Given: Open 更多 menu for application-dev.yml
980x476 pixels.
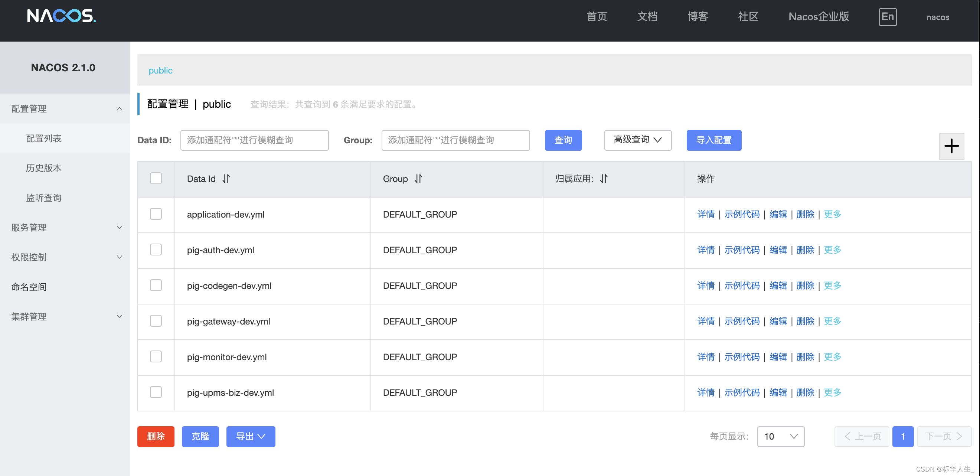Looking at the screenshot, I should [x=832, y=214].
